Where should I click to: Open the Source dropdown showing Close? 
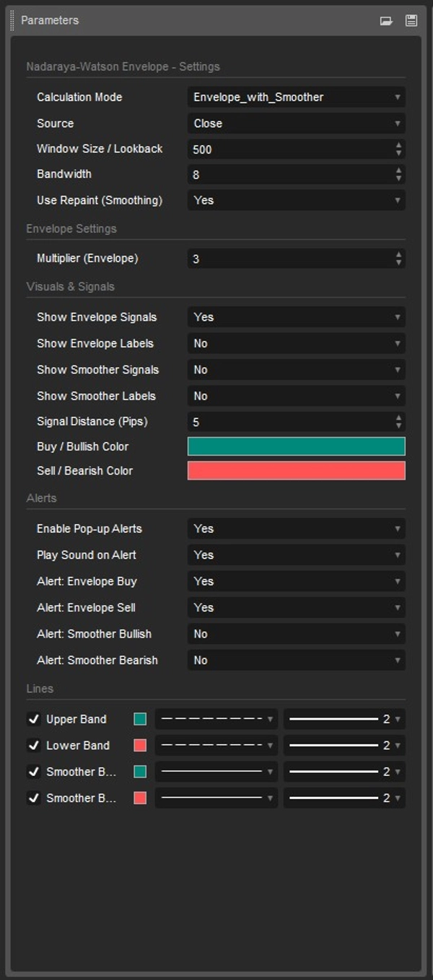pos(296,123)
